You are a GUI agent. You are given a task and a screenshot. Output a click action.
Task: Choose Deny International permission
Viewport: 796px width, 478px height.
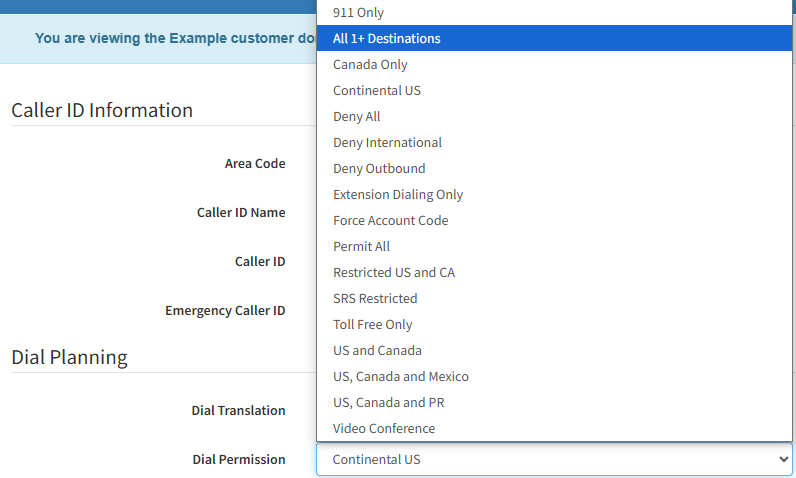click(x=554, y=143)
